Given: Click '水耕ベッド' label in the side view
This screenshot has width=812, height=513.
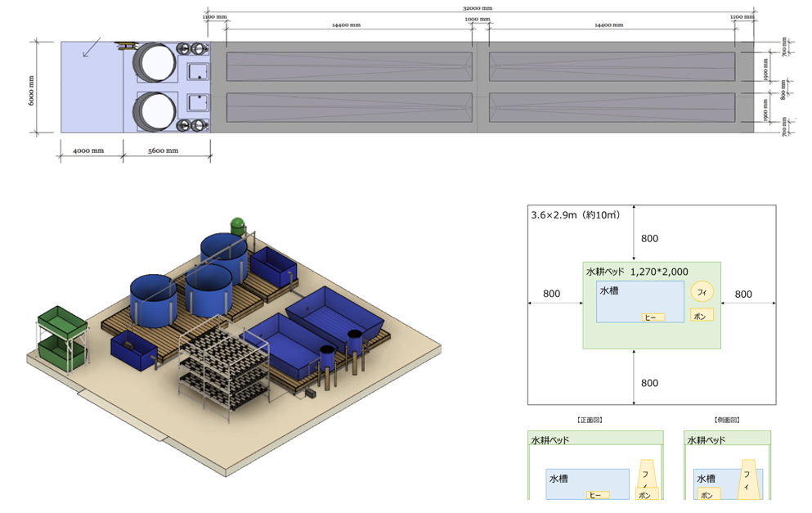Looking at the screenshot, I should (707, 440).
